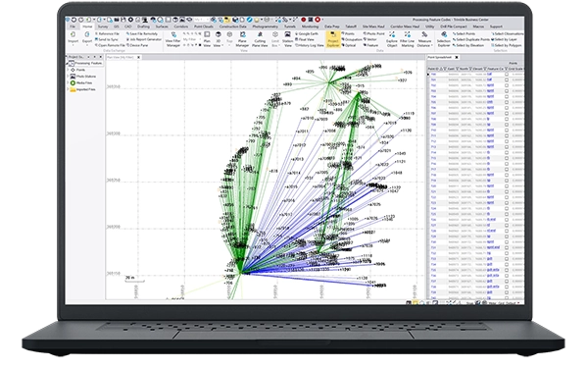Click the Top view icon in ribbon
This screenshot has width=588, height=368.
coord(229,35)
